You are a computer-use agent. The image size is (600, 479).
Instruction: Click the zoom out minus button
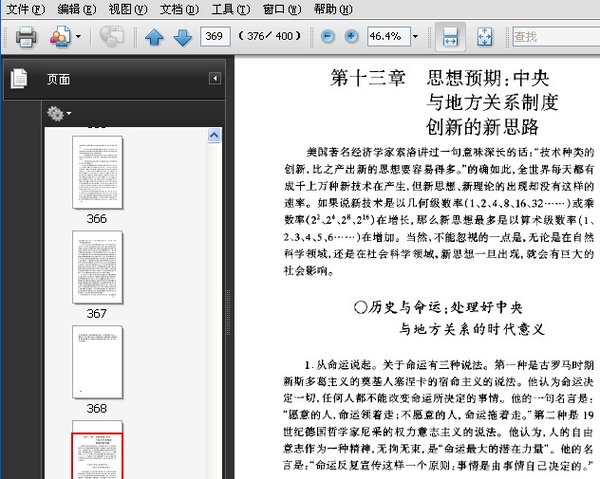coord(329,37)
